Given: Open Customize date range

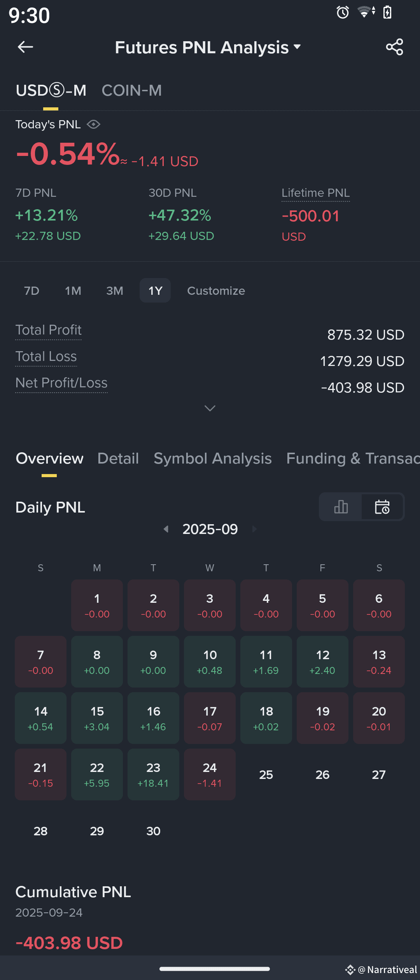Looking at the screenshot, I should click(x=216, y=290).
